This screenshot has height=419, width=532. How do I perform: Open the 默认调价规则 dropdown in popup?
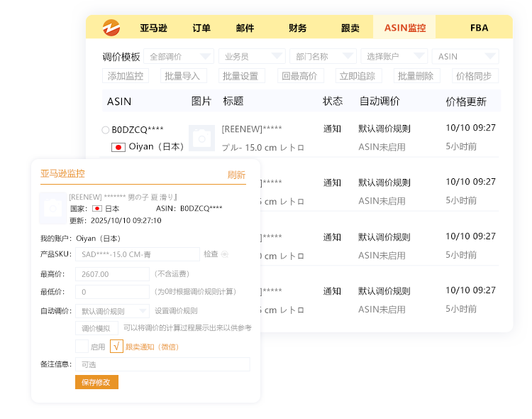point(112,310)
